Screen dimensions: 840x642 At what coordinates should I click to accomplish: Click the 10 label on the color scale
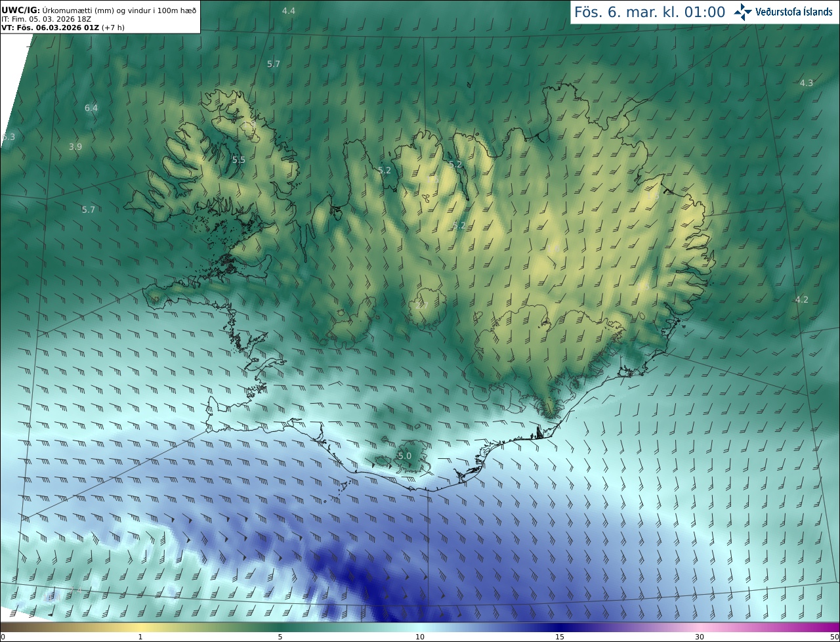420,637
